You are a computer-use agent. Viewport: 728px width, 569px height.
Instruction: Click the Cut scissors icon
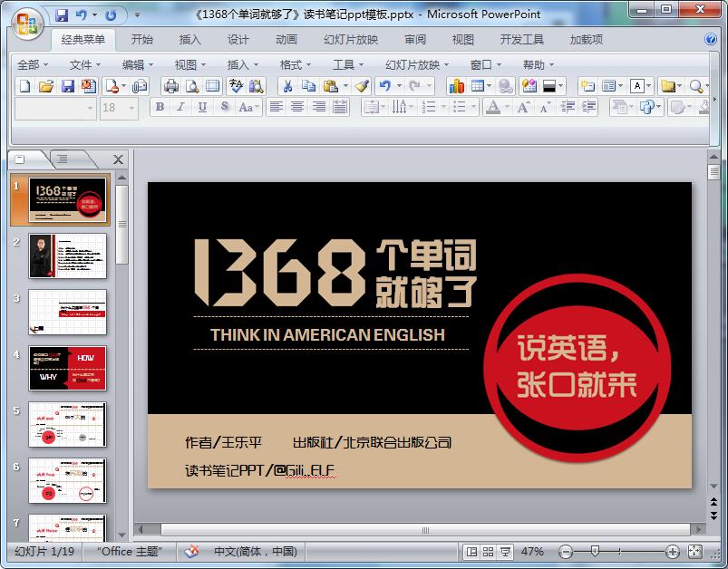click(288, 86)
